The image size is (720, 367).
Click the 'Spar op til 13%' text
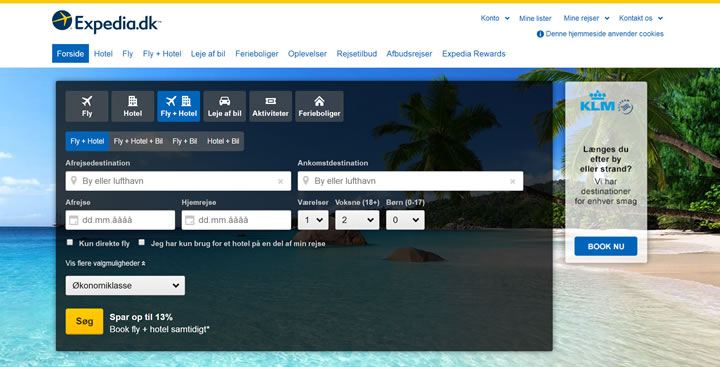[141, 317]
